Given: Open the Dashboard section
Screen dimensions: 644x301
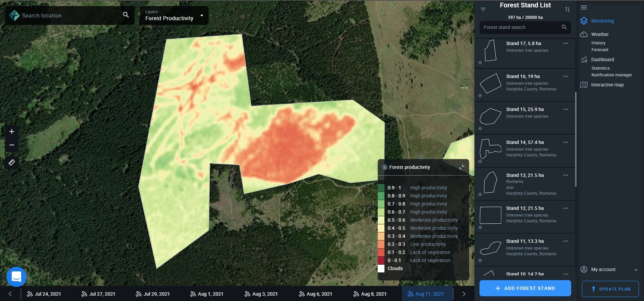Looking at the screenshot, I should click(x=602, y=60).
